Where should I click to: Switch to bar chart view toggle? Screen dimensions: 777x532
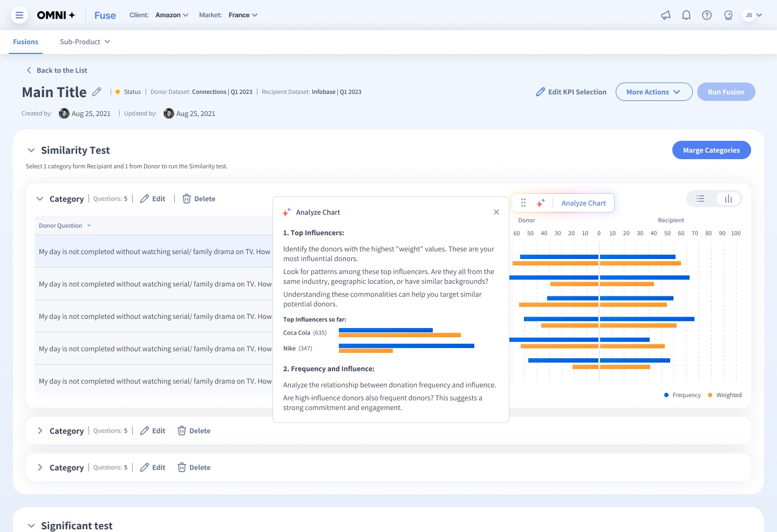coord(728,199)
